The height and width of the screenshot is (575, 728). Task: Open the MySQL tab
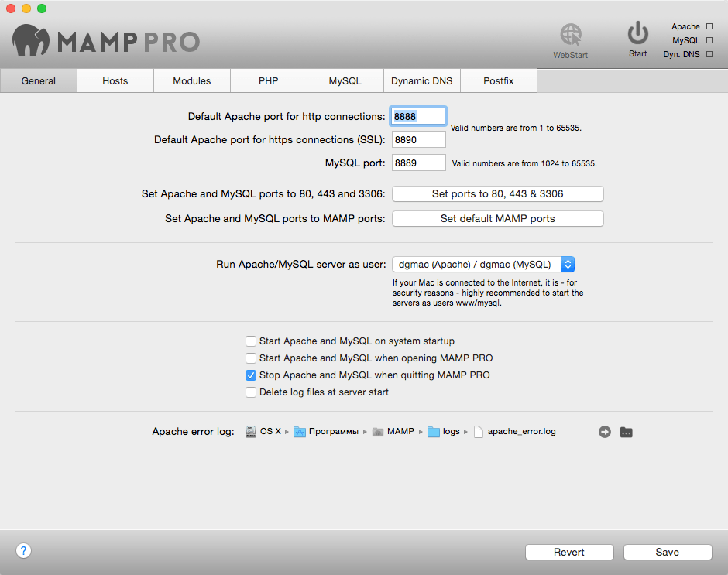click(345, 80)
